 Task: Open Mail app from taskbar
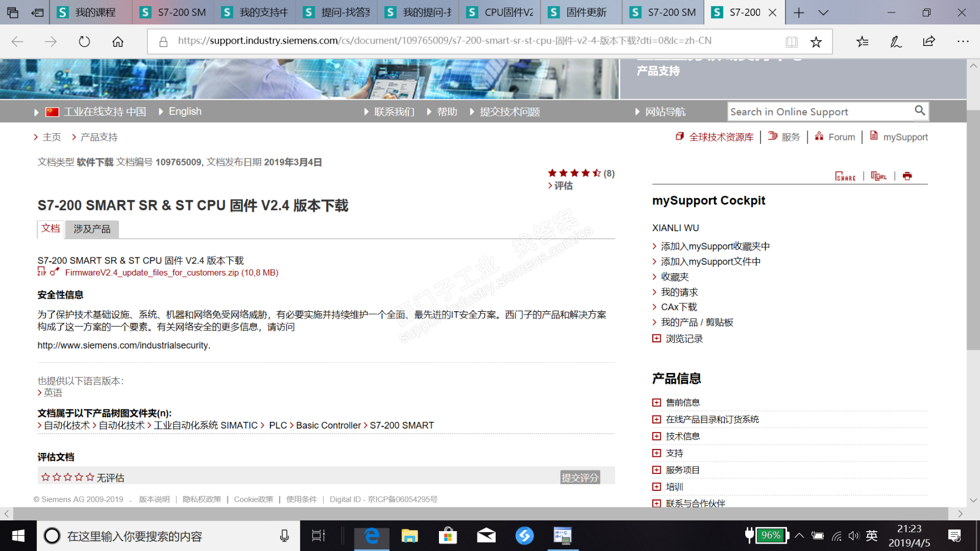click(487, 536)
